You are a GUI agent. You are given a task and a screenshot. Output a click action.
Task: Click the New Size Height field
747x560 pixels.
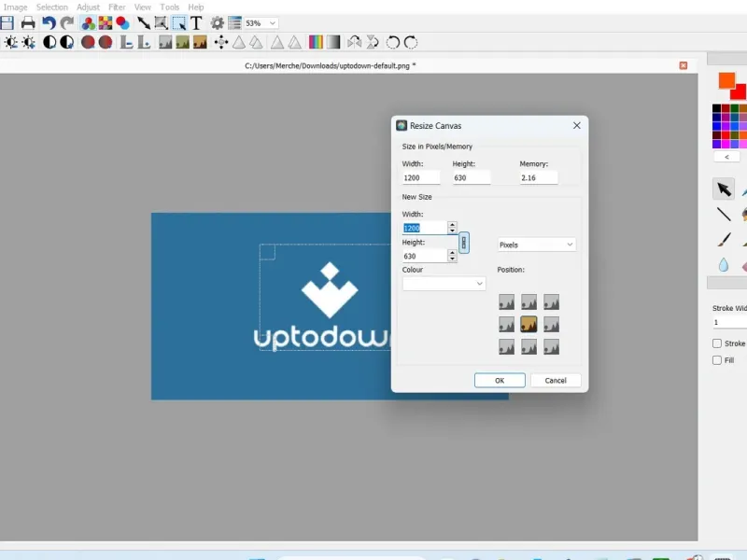coord(425,256)
